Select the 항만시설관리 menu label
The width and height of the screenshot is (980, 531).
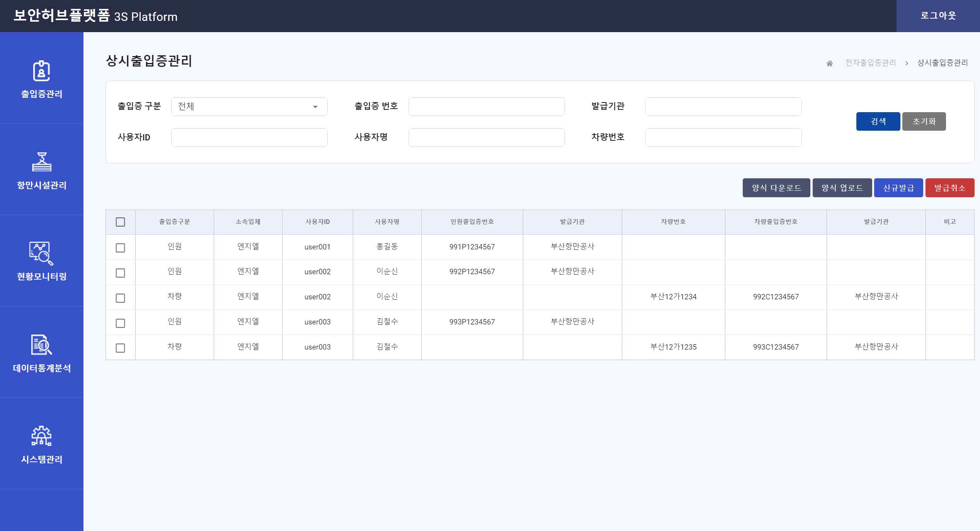coord(41,185)
